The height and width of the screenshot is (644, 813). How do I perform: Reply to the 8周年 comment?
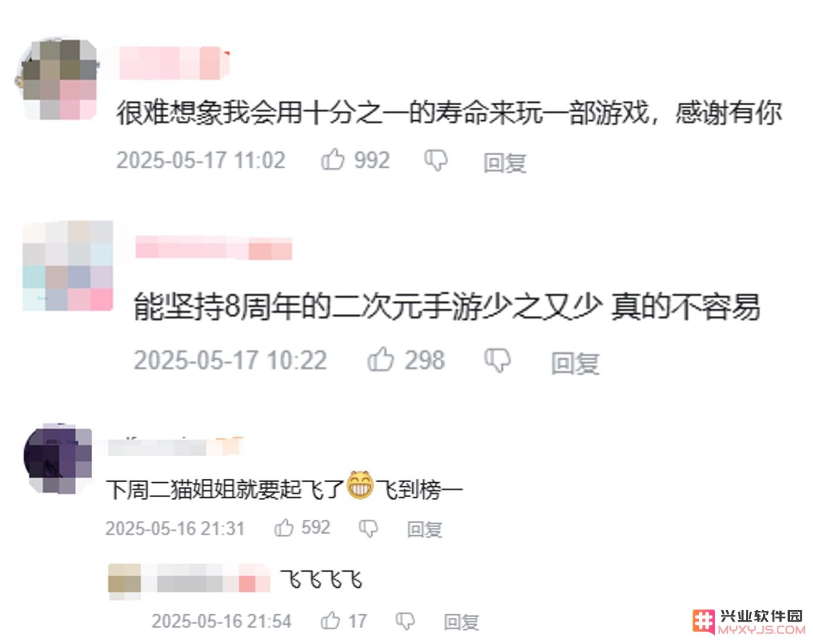point(575,363)
